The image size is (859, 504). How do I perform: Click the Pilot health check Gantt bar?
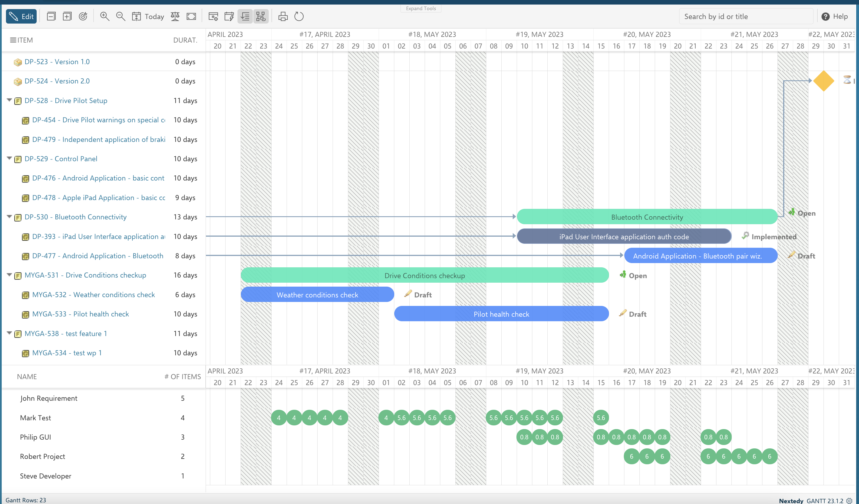click(x=501, y=314)
